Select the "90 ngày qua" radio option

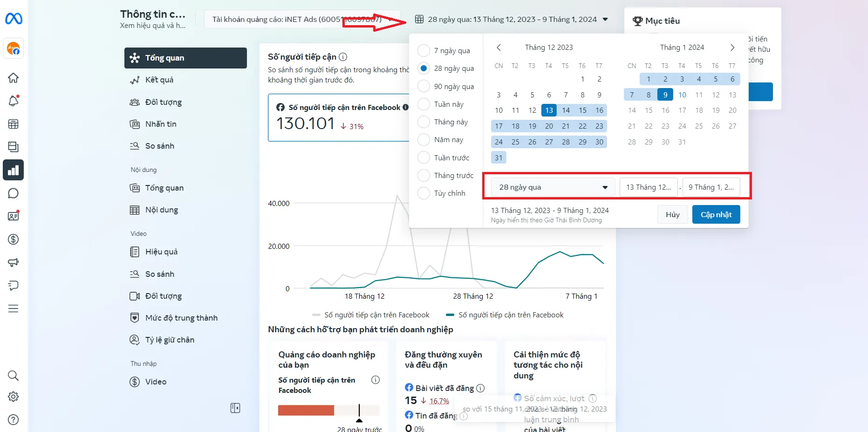424,87
